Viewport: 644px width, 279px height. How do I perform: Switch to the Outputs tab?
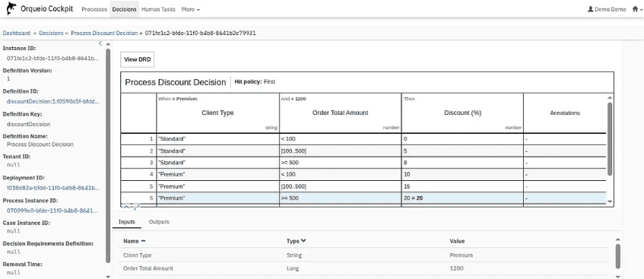159,222
